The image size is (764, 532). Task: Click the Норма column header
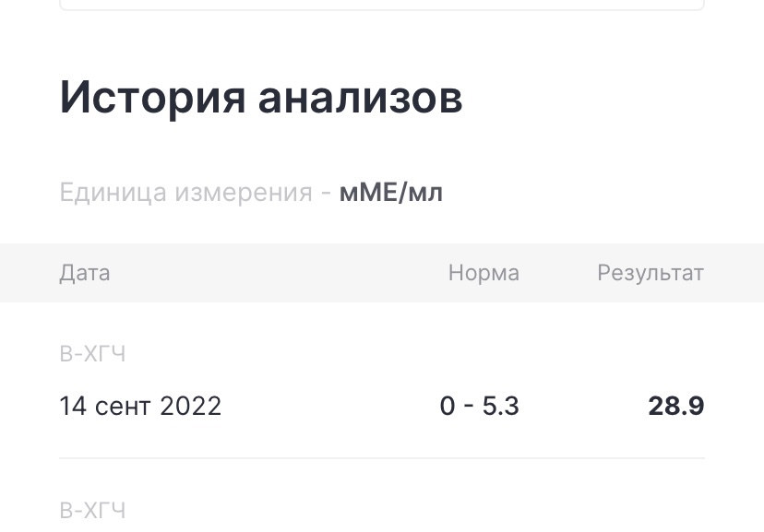[483, 273]
